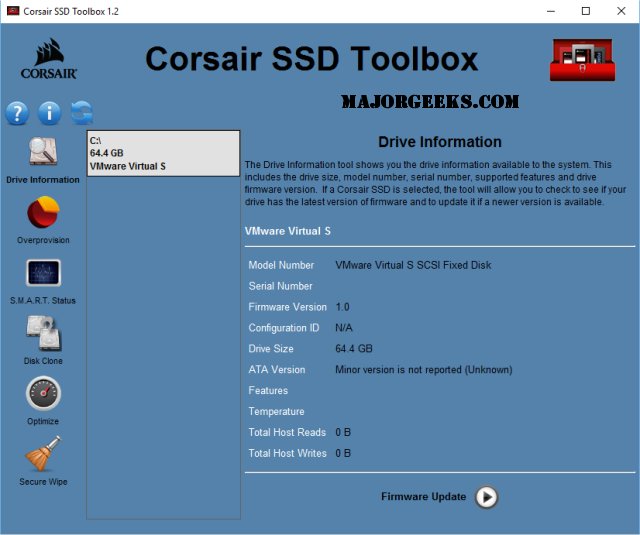
Task: Click the Corsair sails logo
Action: click(x=49, y=59)
